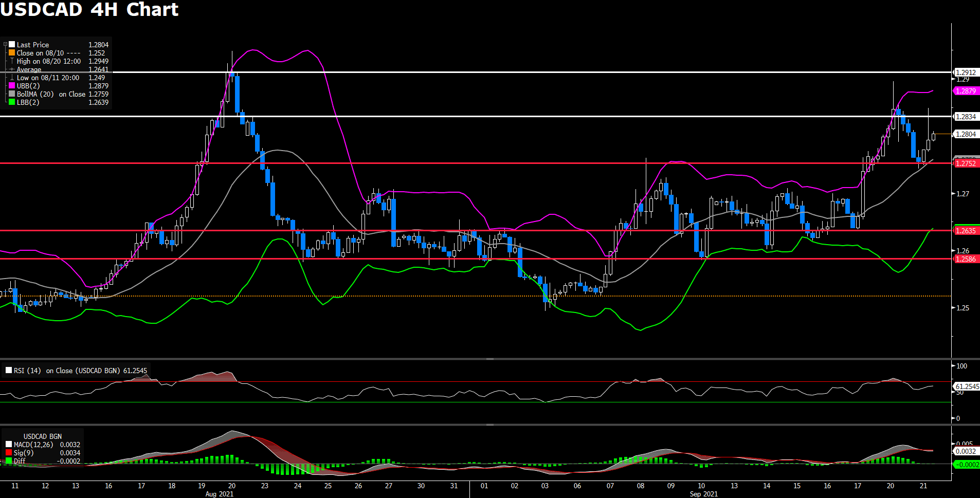
Task: Select the 'BollMA (20) on Close' legend label
Action: click(51, 94)
